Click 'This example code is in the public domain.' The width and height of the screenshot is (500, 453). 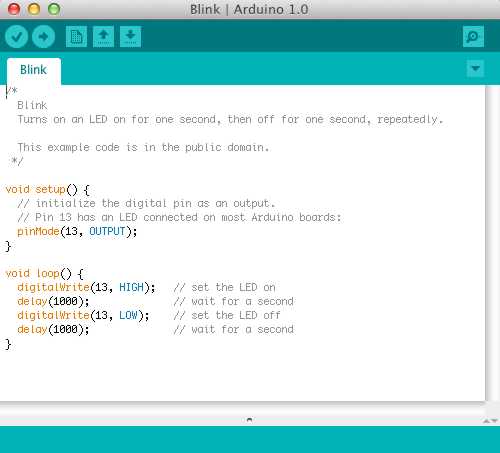(143, 147)
